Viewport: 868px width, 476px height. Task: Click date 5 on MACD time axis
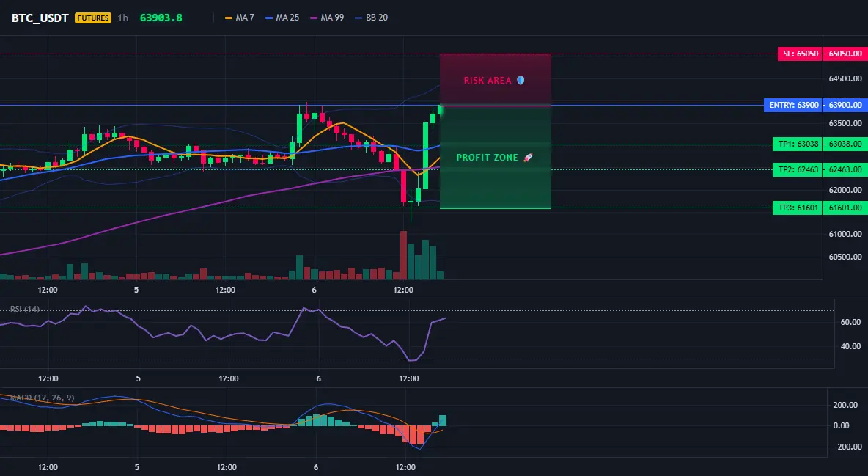point(137,467)
